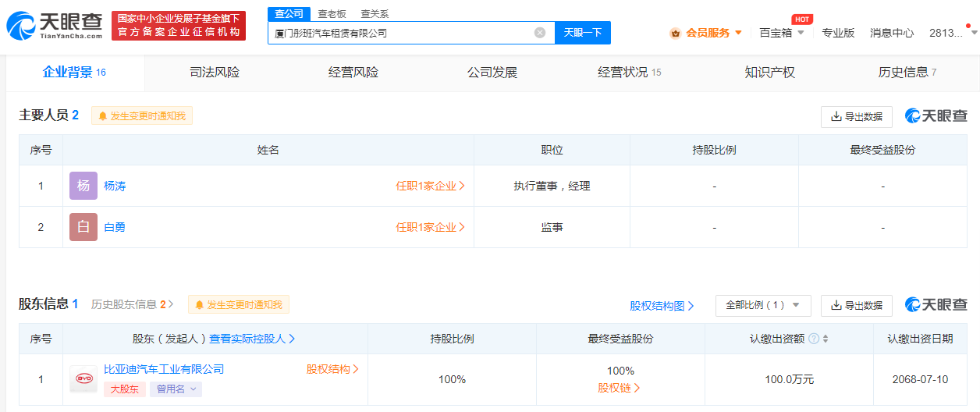Image resolution: width=980 pixels, height=412 pixels.
Task: Click the purple 杨 avatar icon
Action: [83, 186]
